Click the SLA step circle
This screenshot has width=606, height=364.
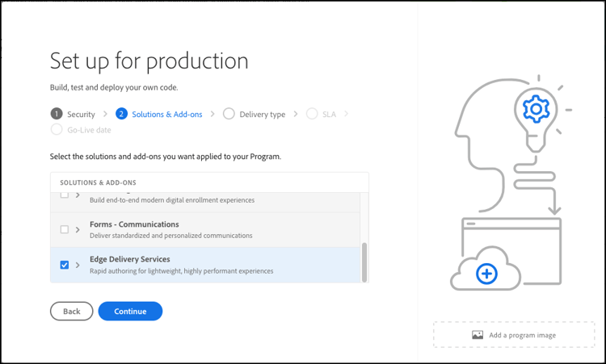tap(312, 114)
